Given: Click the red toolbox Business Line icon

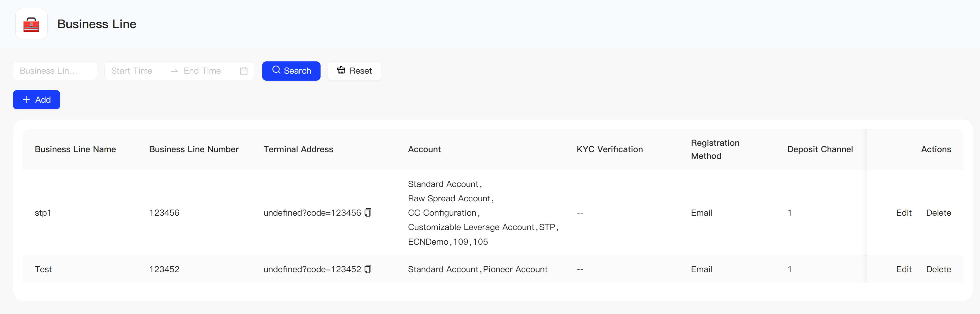Looking at the screenshot, I should (x=31, y=24).
